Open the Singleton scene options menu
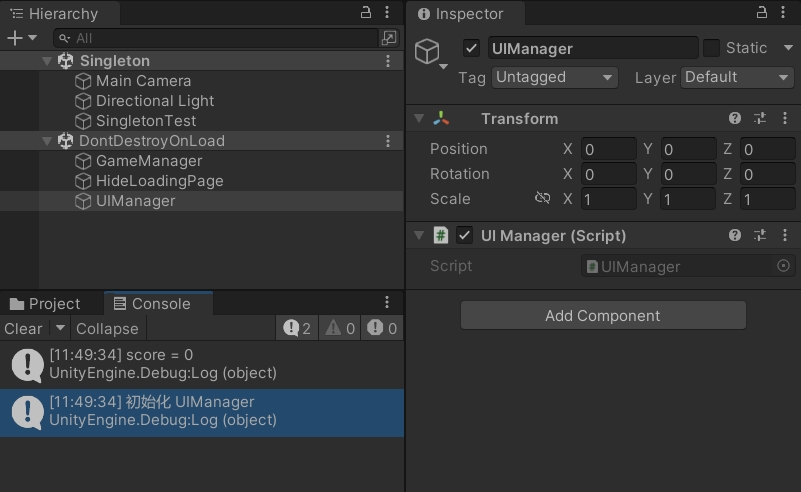The image size is (801, 492). point(388,61)
